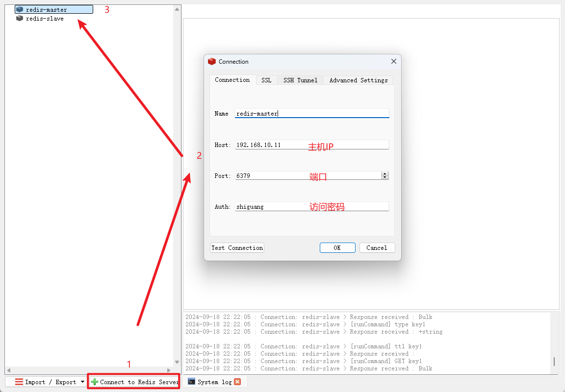This screenshot has height=392, width=565.
Task: Click the 'Name' label in the dialog
Action: [x=221, y=113]
